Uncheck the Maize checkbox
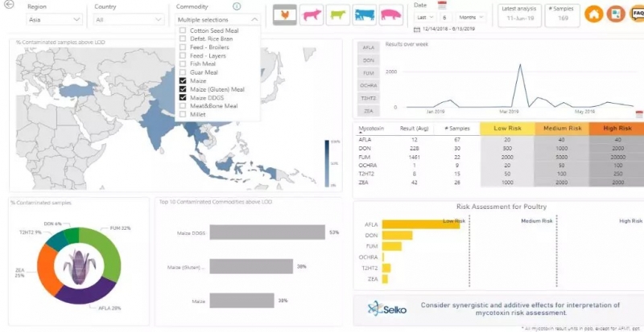This screenshot has width=644, height=332. (x=183, y=81)
